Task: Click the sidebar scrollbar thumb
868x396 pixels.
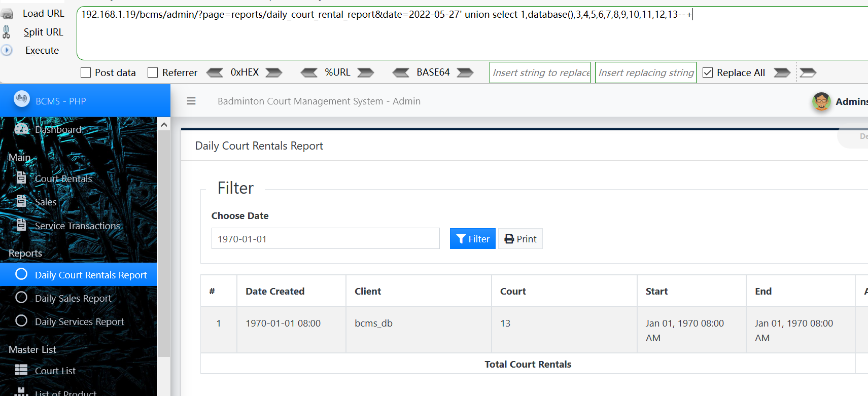Action: click(164, 243)
